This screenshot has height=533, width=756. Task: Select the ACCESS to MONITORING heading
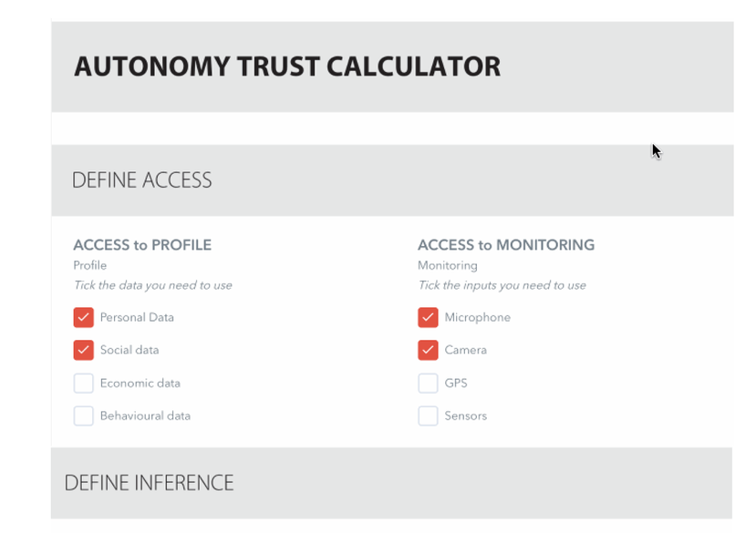505,245
